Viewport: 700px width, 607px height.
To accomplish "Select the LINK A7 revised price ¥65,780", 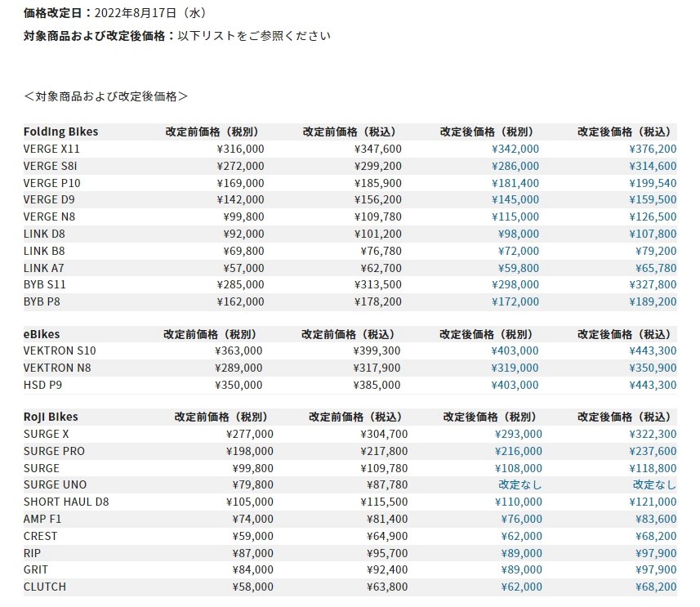I will click(656, 269).
